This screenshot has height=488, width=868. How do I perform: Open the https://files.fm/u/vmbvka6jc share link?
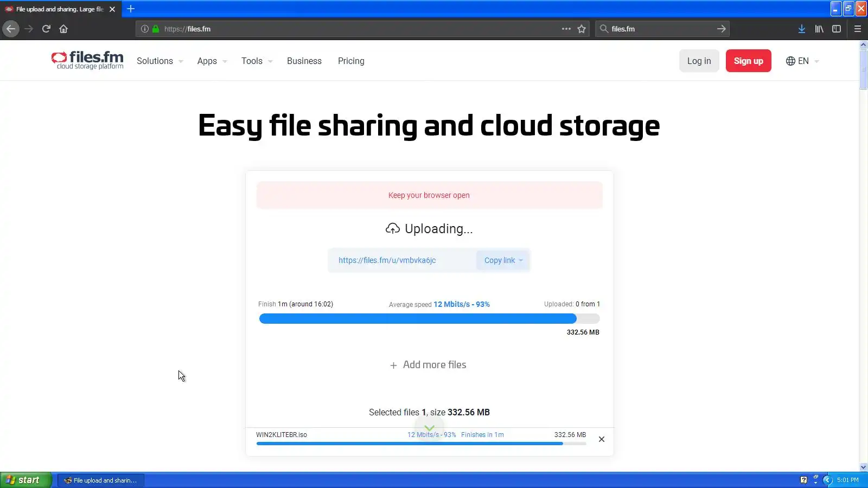[387, 260]
